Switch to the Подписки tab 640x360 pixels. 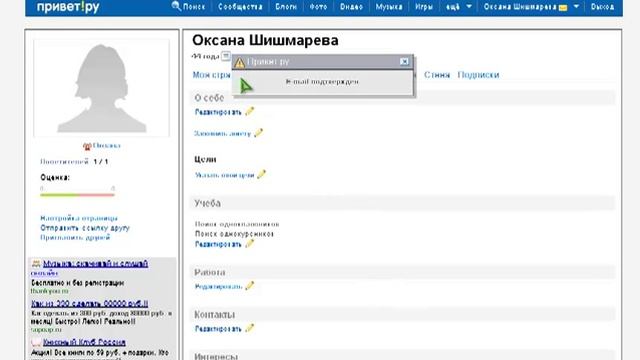(478, 75)
